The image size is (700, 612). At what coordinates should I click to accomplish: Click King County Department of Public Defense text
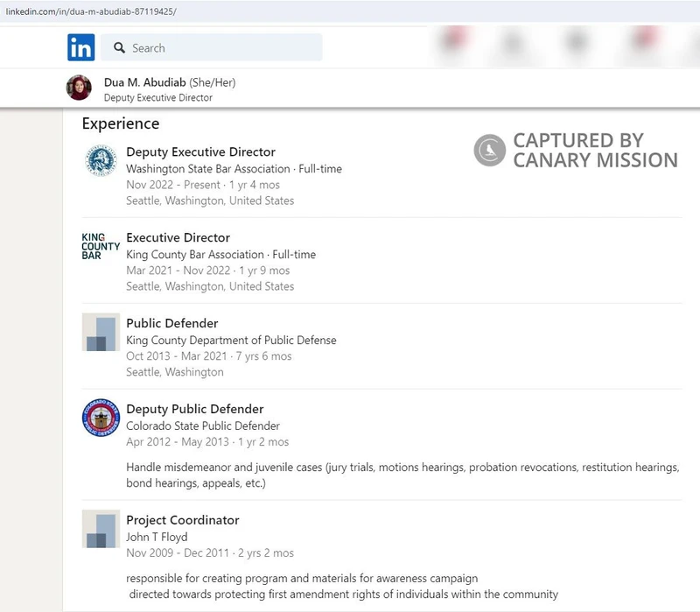click(x=231, y=341)
